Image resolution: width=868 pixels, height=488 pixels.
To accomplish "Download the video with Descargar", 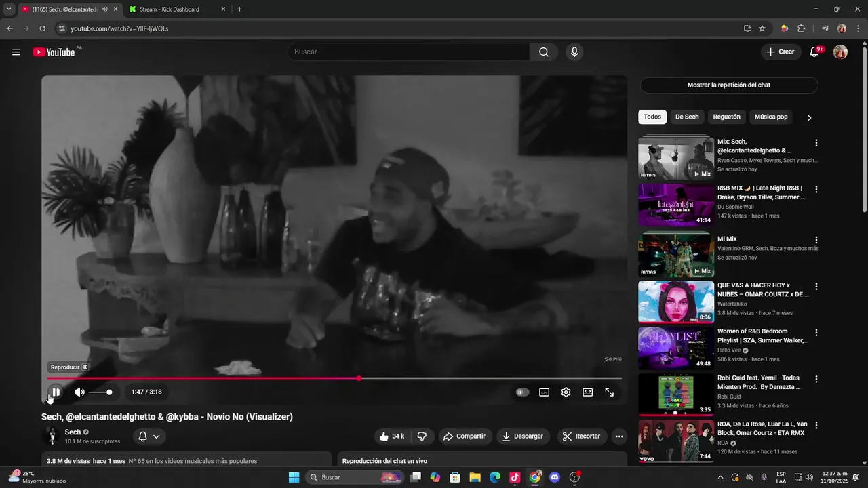I will (x=523, y=436).
